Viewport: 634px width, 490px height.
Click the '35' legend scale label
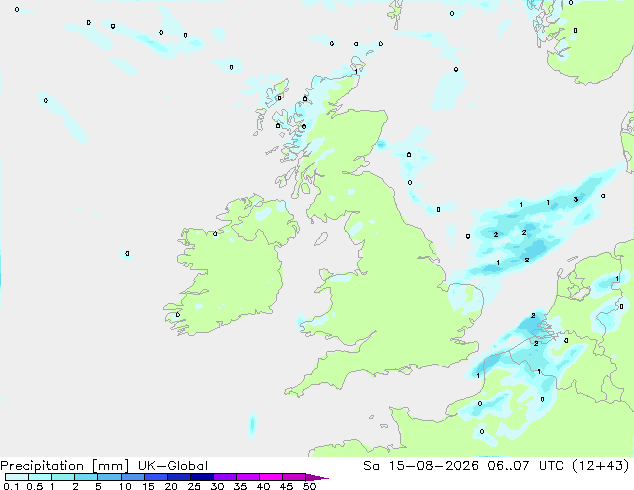(x=240, y=486)
